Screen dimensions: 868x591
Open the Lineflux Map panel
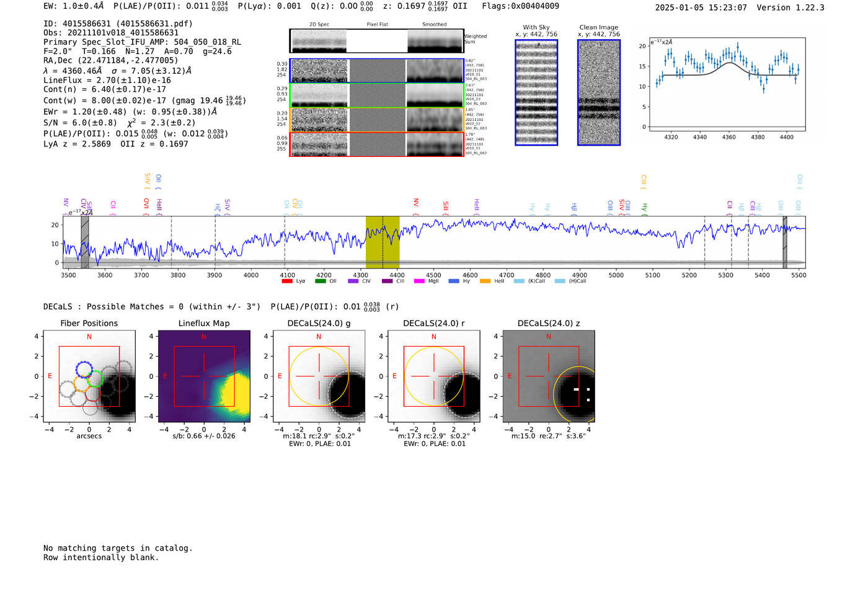[x=204, y=376]
